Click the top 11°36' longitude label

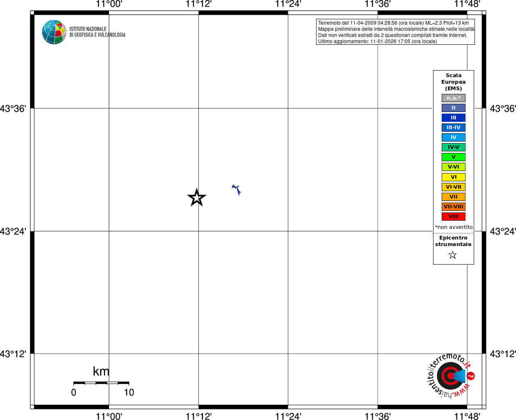coord(378,4)
